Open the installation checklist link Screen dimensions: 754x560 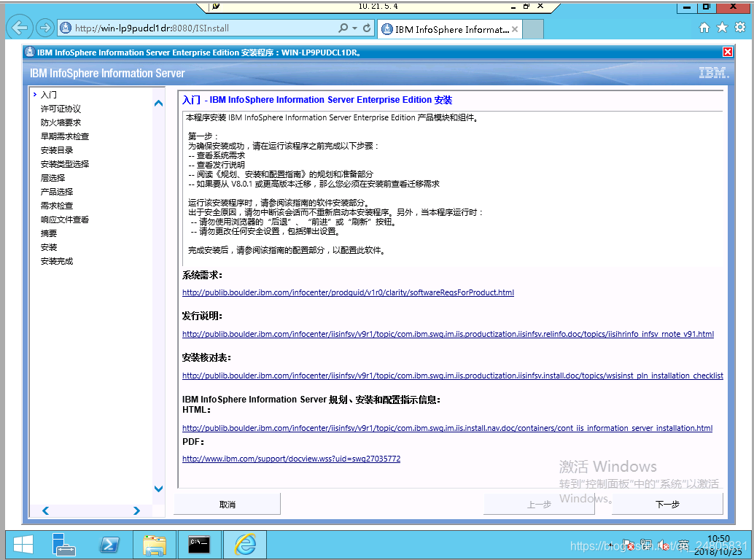click(x=453, y=376)
